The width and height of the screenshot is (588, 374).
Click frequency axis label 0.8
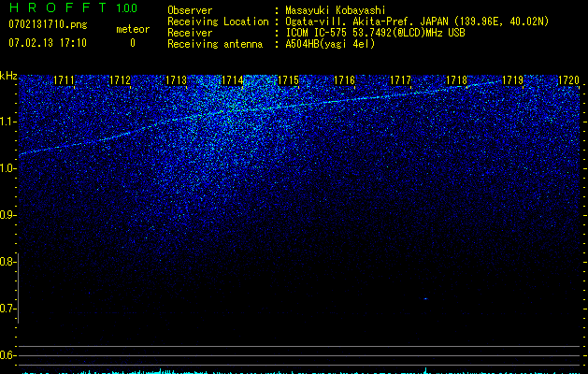7,262
